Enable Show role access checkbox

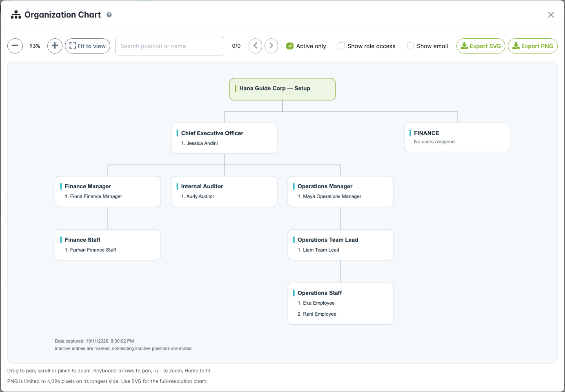[x=341, y=46]
